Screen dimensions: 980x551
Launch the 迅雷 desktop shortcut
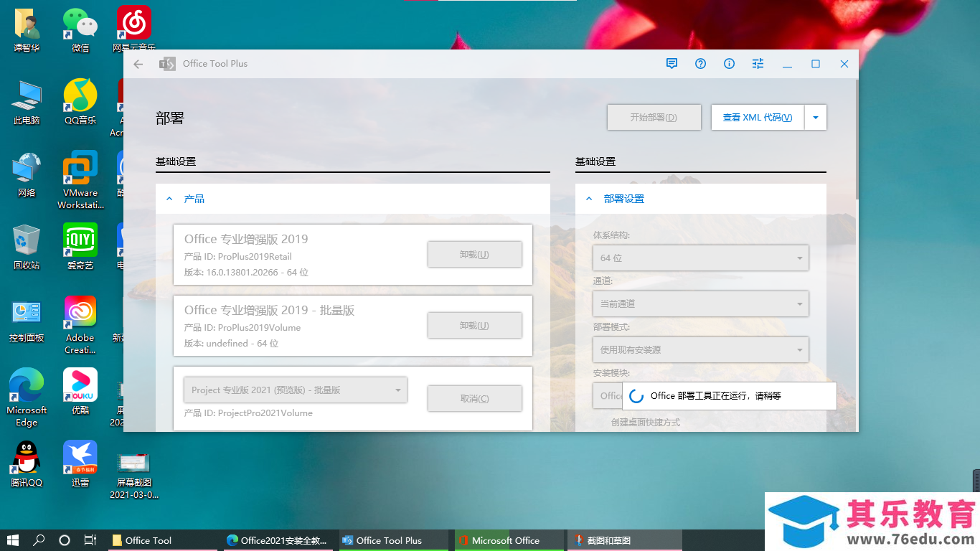point(80,464)
